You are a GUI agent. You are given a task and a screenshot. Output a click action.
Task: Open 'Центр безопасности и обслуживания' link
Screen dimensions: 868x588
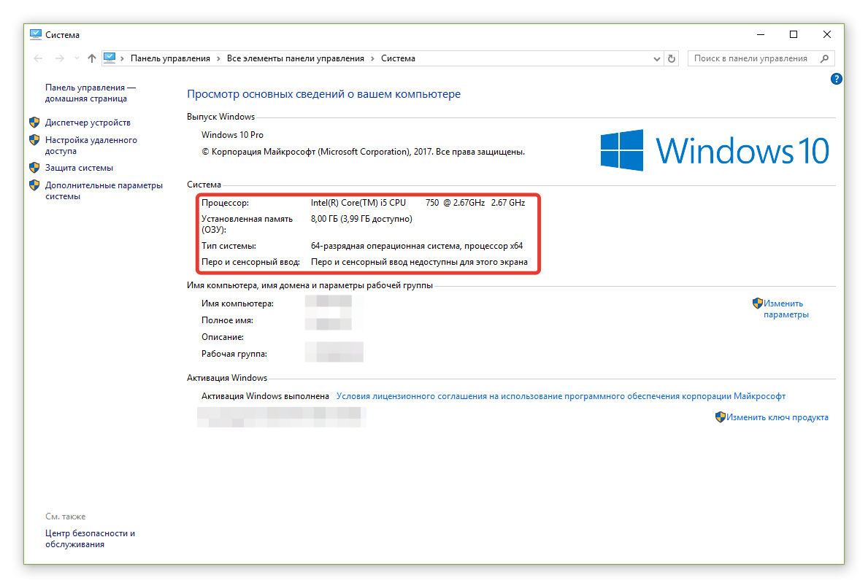point(90,539)
